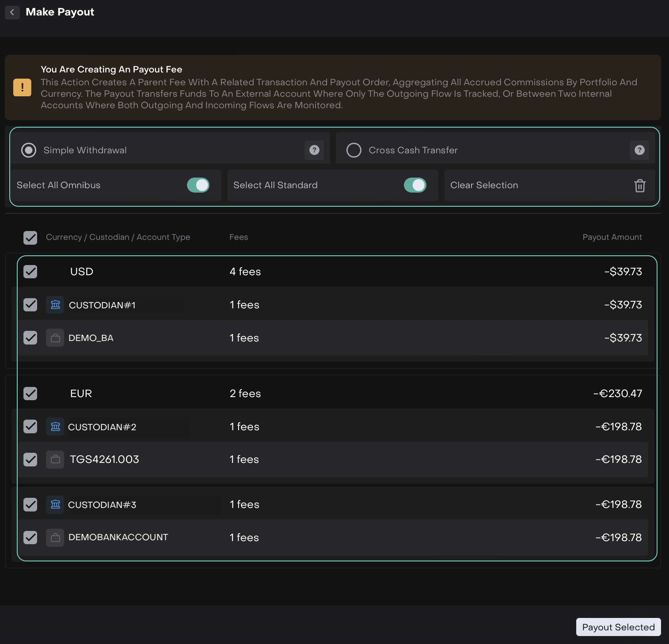Uncheck the header select-all checkbox
The image size is (669, 644).
30,238
